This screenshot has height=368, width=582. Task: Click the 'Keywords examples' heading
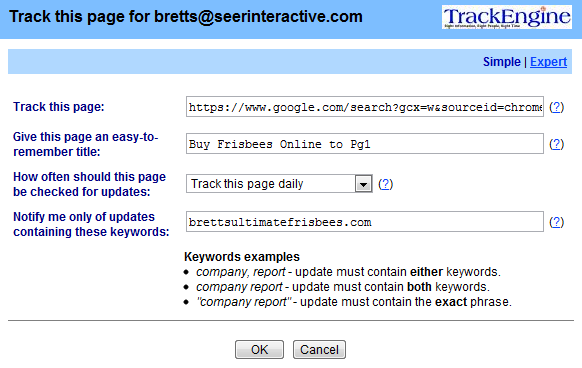point(242,257)
